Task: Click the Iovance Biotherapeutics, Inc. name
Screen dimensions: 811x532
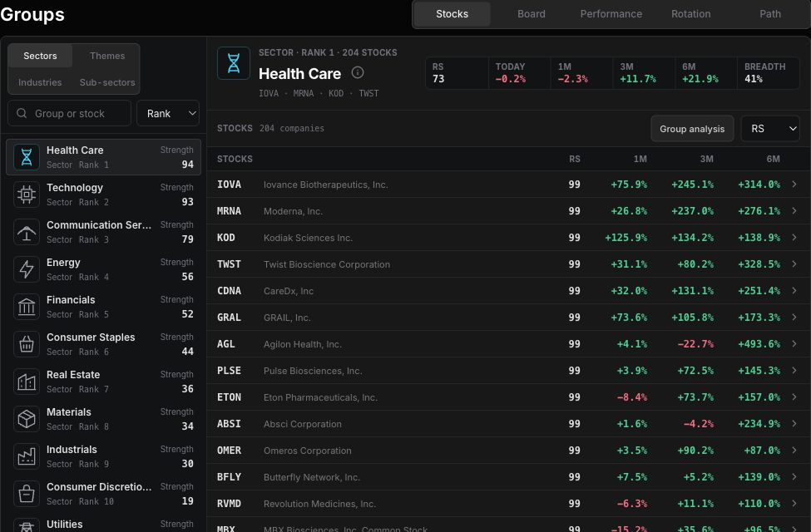Action: [x=326, y=185]
